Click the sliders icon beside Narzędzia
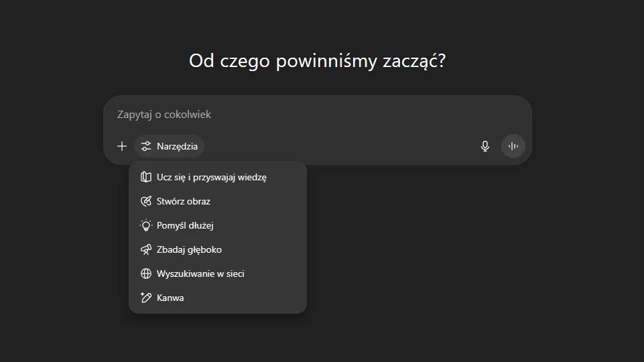This screenshot has height=362, width=644. point(146,146)
